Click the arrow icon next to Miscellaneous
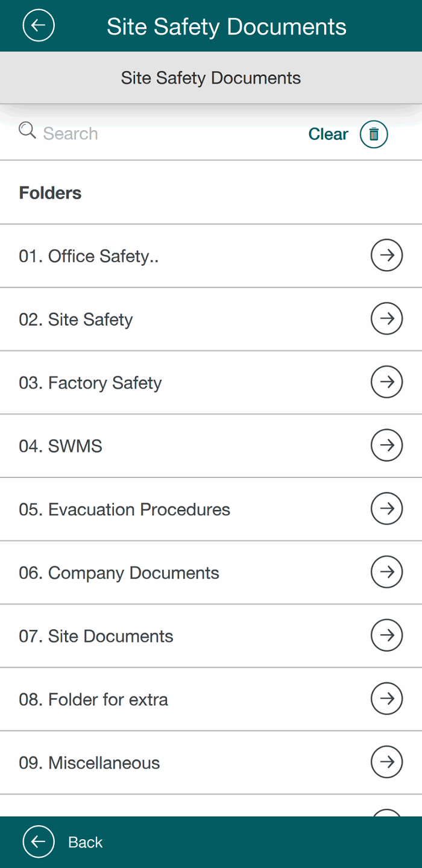422x868 pixels. tap(386, 762)
